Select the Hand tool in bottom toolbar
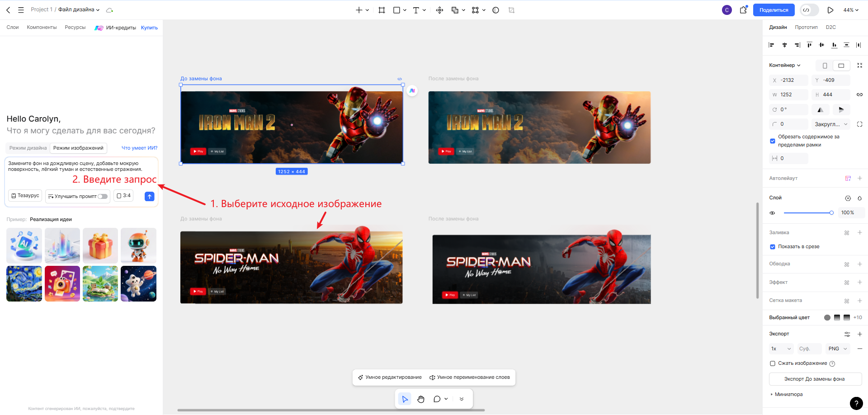Image resolution: width=868 pixels, height=415 pixels. point(421,399)
